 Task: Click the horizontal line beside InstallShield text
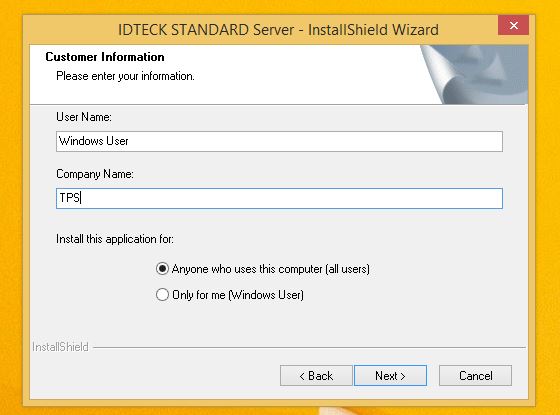pyautogui.click(x=309, y=347)
